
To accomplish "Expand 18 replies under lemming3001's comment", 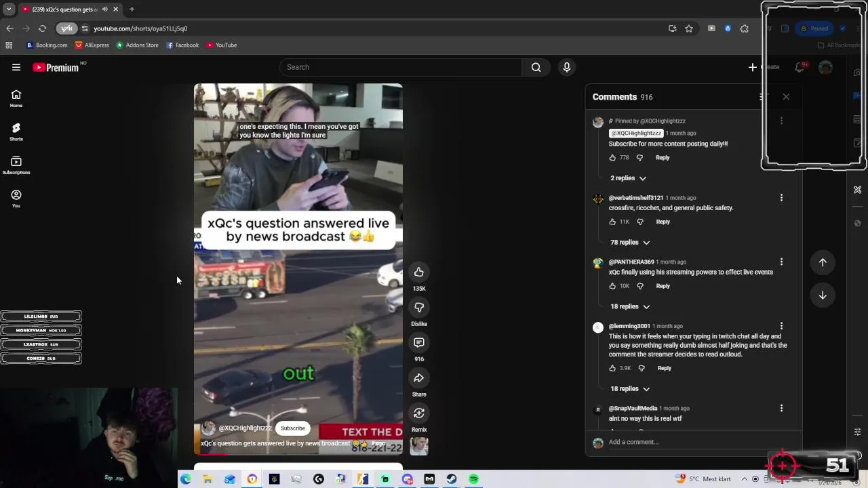I will pyautogui.click(x=630, y=388).
